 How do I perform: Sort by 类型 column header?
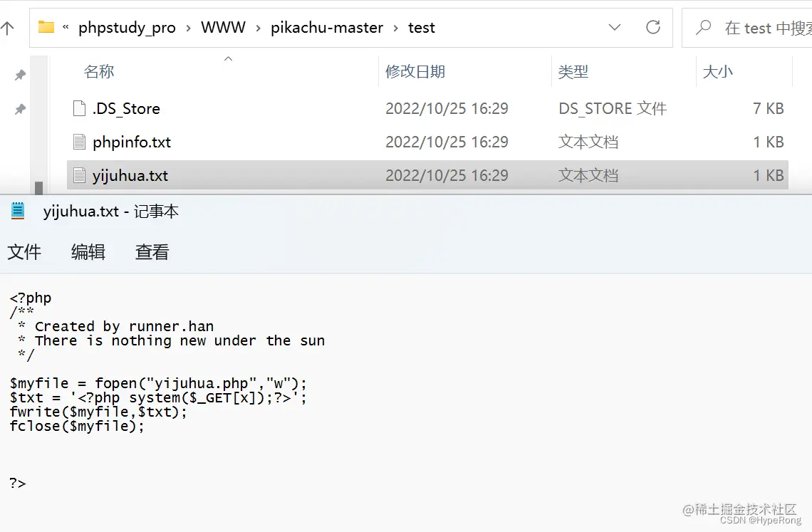point(573,71)
